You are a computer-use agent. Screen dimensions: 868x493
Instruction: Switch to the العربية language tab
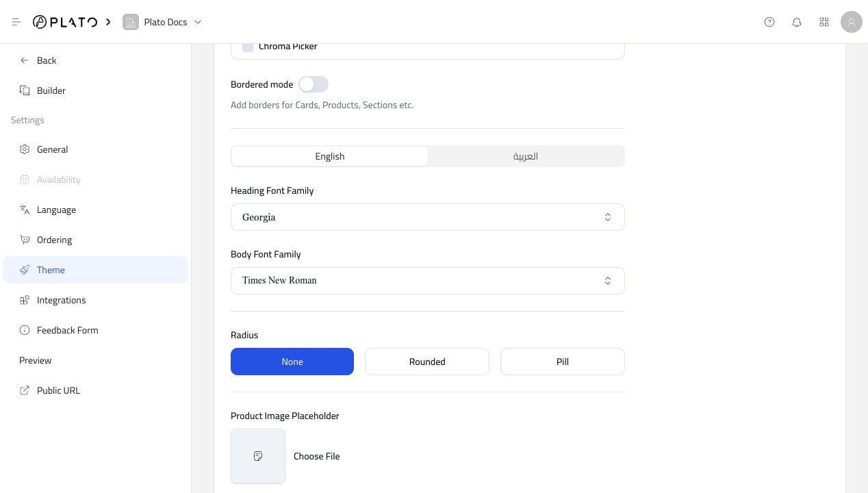coord(526,156)
